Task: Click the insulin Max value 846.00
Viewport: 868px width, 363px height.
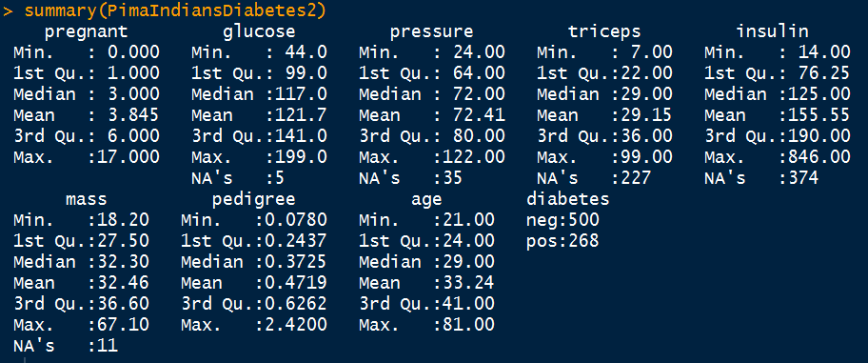Action: 819,157
